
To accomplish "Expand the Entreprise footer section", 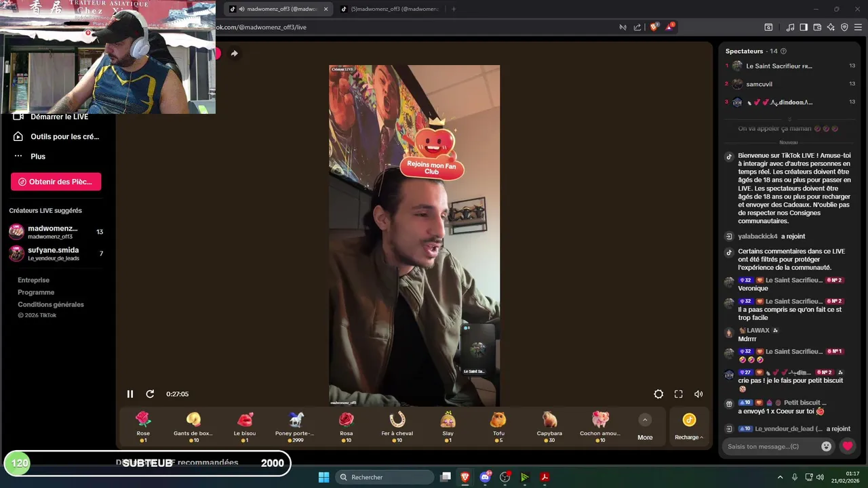I will coord(33,280).
